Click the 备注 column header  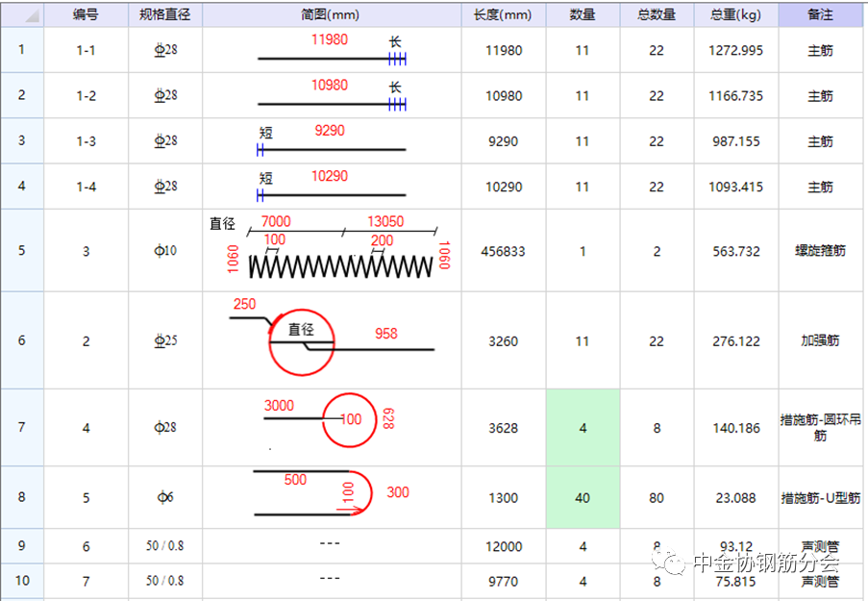pos(820,15)
